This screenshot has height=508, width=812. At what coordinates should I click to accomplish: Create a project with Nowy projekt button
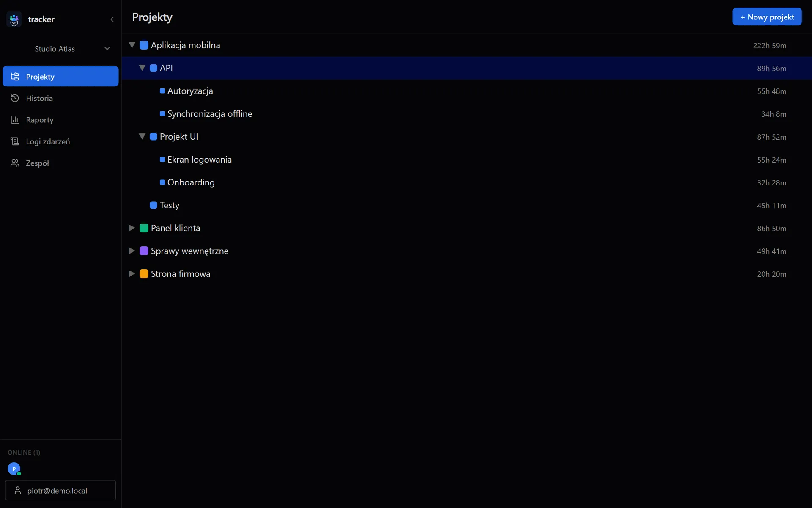click(767, 17)
